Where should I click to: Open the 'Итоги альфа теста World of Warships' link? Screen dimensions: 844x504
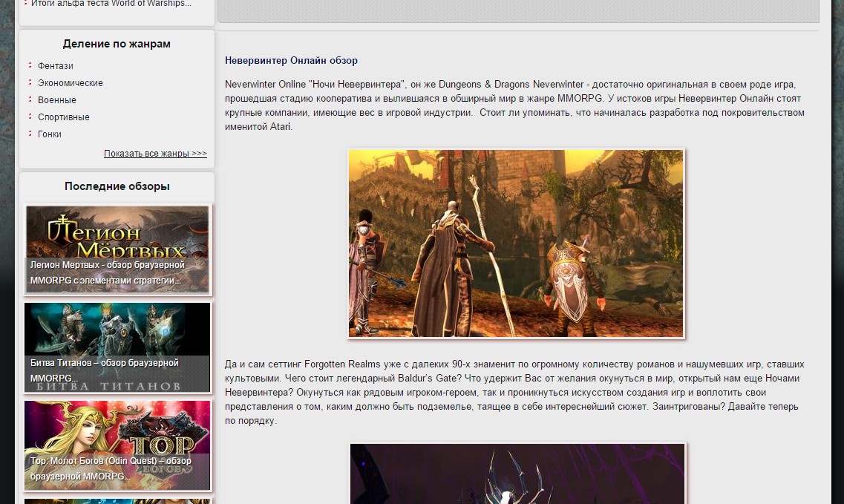click(x=111, y=3)
